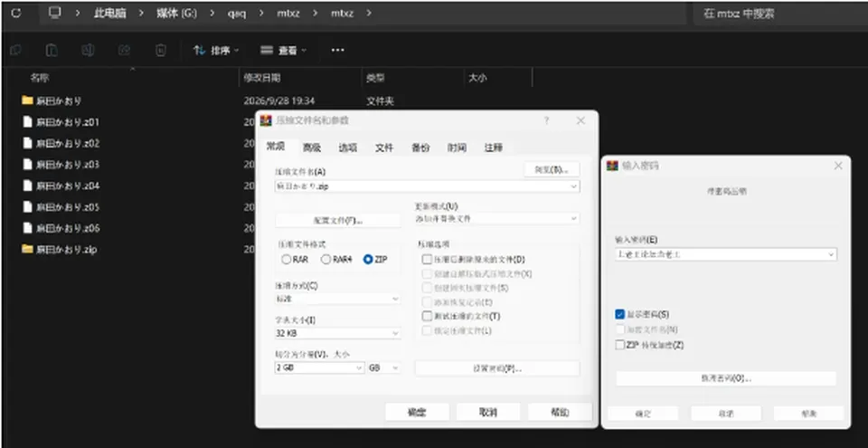Viewport: 868px width, 448px height.
Task: Switch to the 高级 tab
Action: pyautogui.click(x=312, y=148)
